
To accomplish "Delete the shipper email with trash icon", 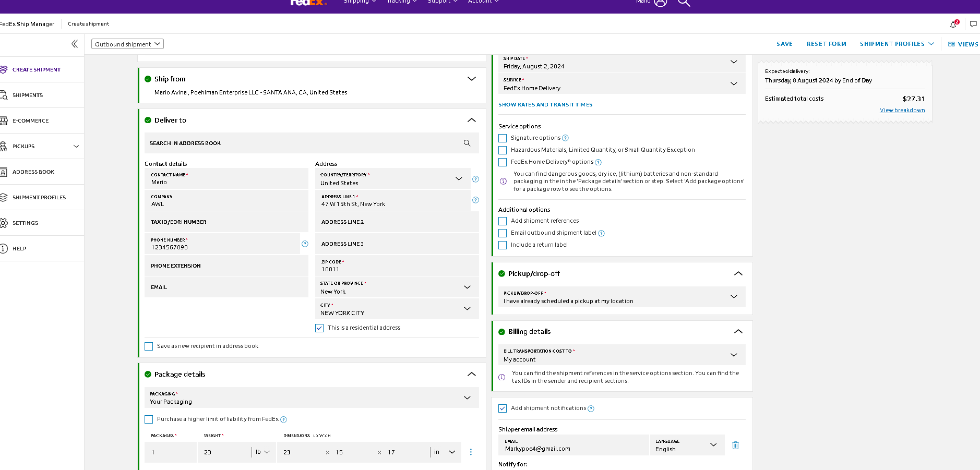I will [x=735, y=445].
